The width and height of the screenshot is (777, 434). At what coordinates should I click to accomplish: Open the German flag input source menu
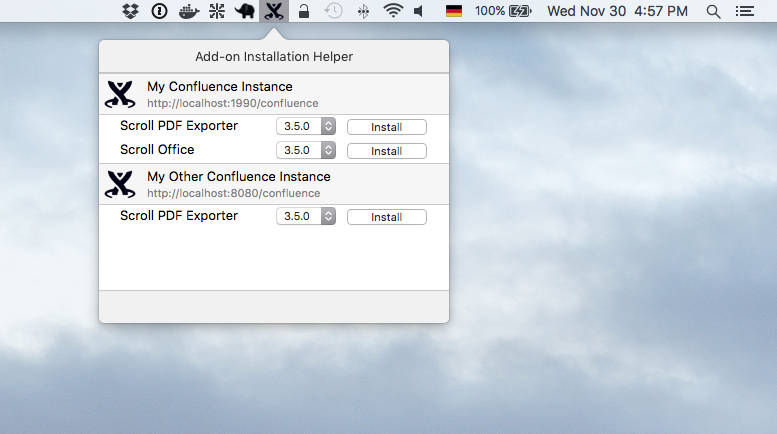[x=454, y=11]
